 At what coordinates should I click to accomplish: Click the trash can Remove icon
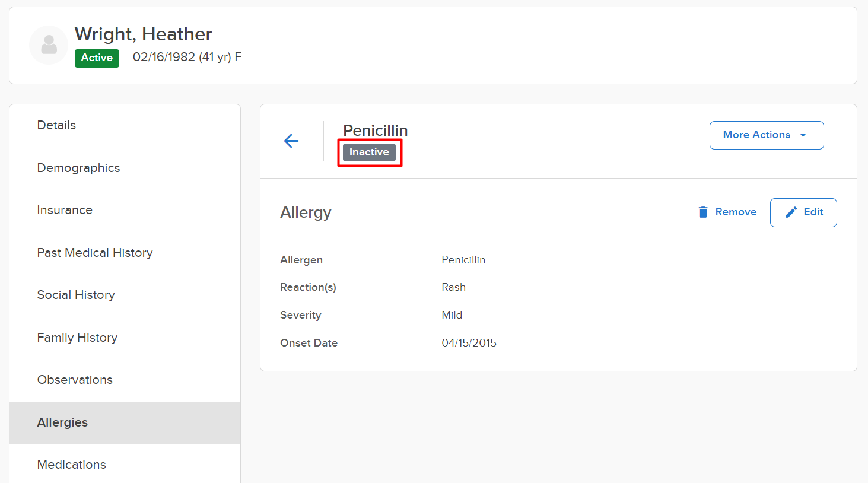(x=703, y=212)
